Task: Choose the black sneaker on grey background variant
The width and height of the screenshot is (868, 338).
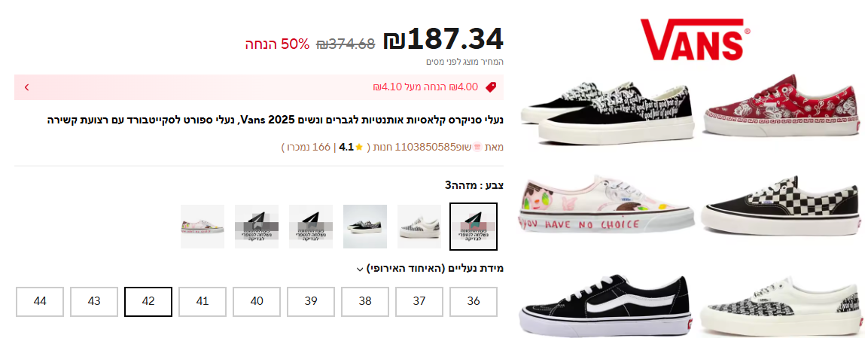Action: [365, 227]
